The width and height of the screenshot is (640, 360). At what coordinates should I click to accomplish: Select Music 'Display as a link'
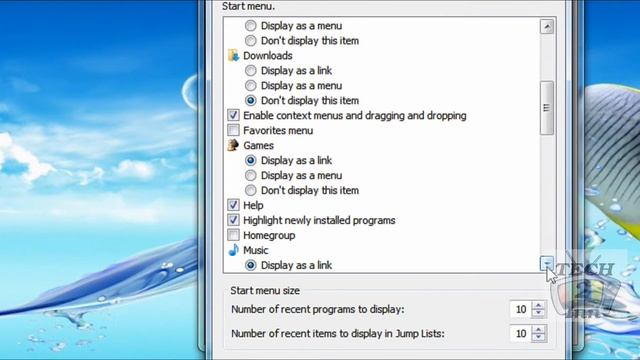(x=251, y=265)
